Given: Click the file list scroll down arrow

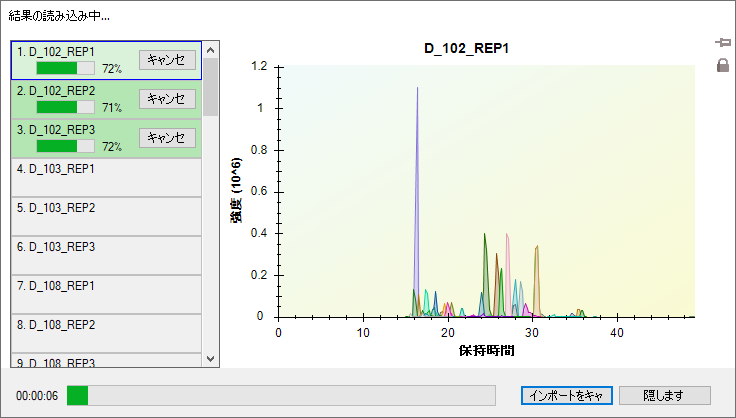Looking at the screenshot, I should pyautogui.click(x=210, y=359).
